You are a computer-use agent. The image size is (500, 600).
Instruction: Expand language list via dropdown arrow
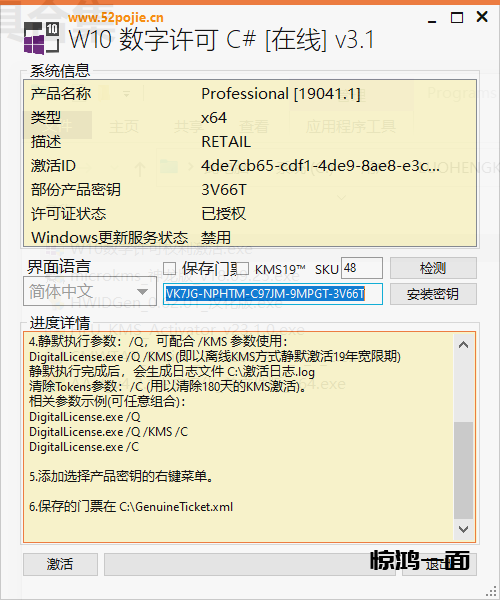click(x=143, y=292)
